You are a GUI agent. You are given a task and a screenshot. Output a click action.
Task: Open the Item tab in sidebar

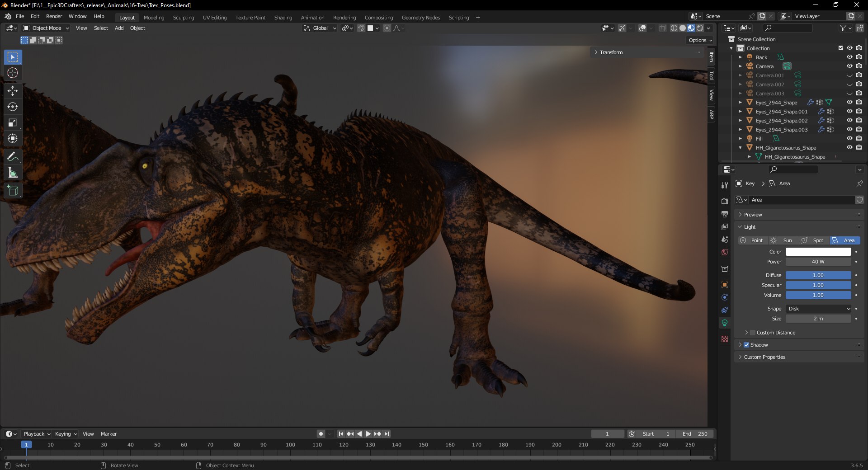tap(711, 57)
